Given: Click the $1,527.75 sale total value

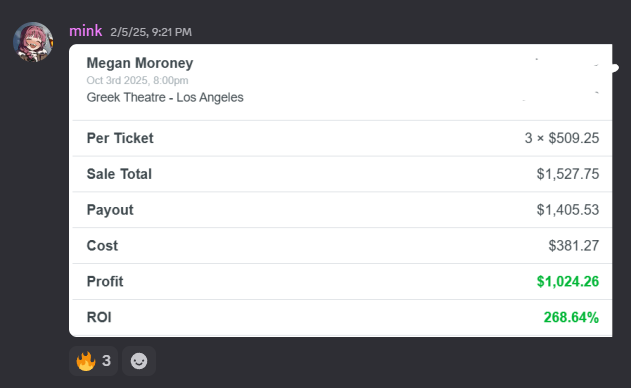Looking at the screenshot, I should (x=568, y=174).
